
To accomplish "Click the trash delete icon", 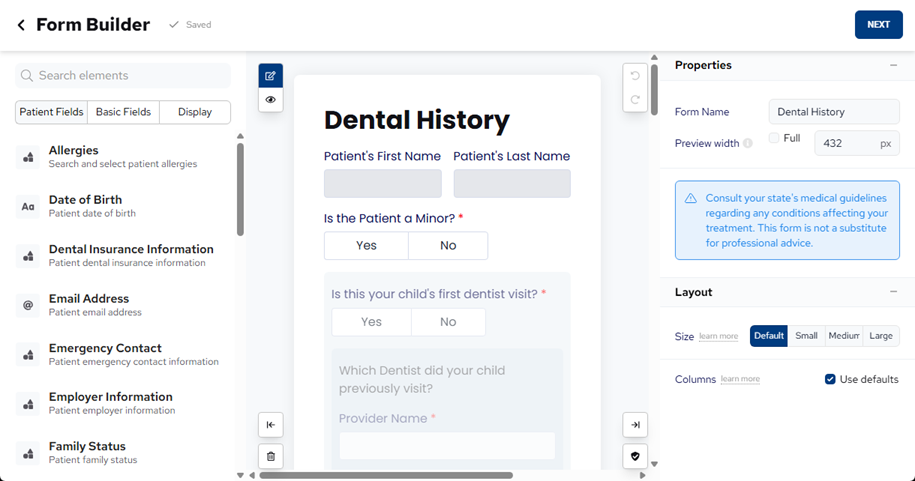I will [x=270, y=456].
